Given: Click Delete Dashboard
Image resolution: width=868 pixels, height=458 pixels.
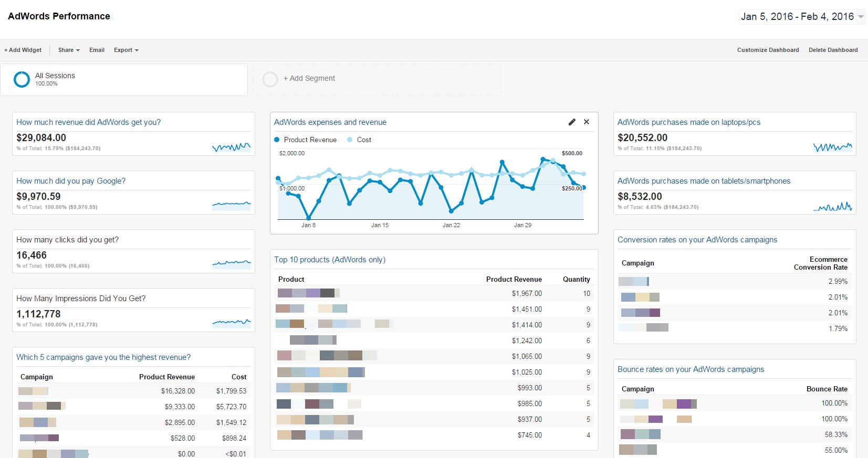Looking at the screenshot, I should [x=833, y=50].
